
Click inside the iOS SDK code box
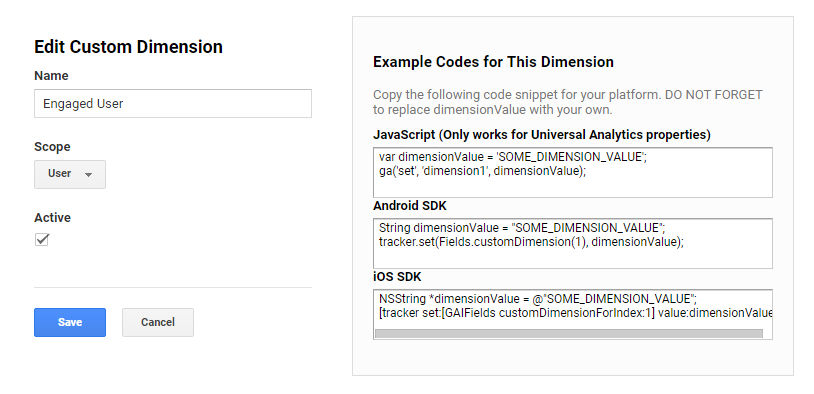coord(573,314)
